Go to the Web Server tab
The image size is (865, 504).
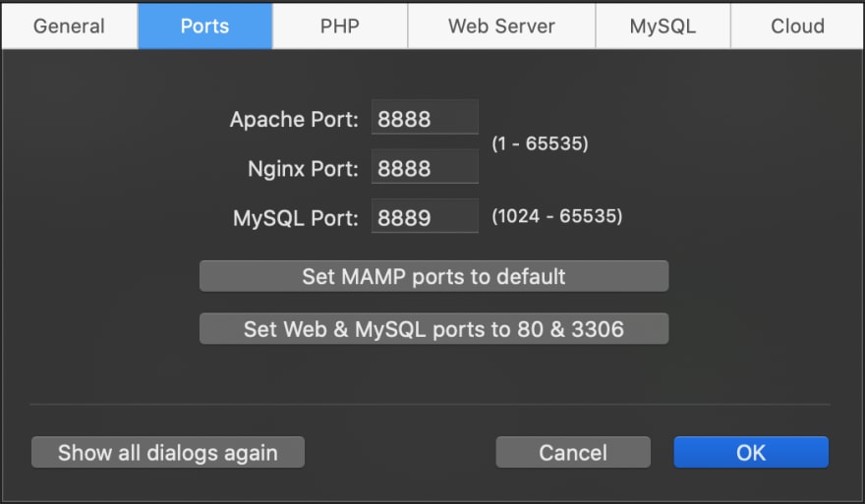pyautogui.click(x=501, y=26)
